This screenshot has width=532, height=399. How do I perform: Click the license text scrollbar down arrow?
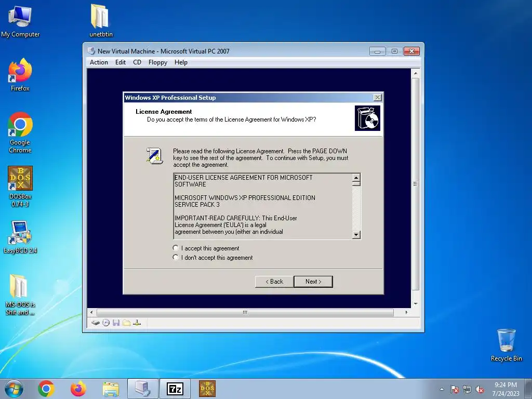356,234
